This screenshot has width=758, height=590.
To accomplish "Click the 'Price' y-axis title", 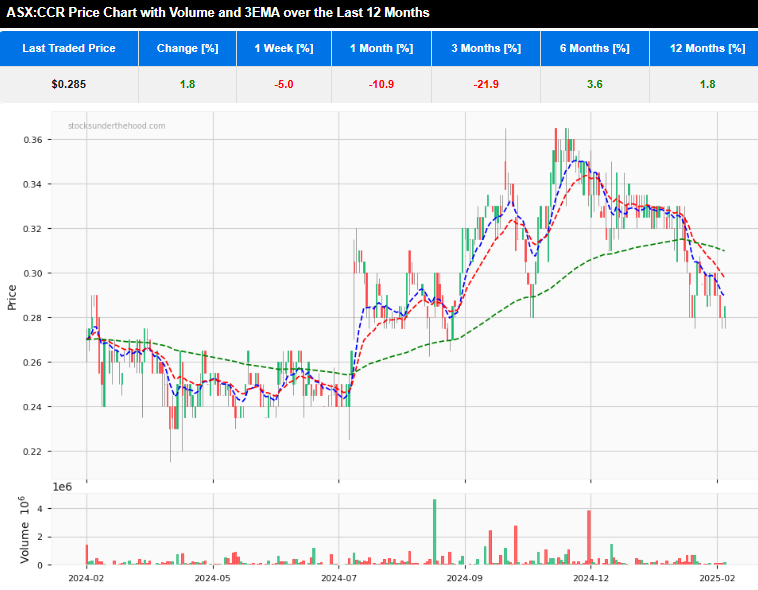I will pyautogui.click(x=12, y=297).
